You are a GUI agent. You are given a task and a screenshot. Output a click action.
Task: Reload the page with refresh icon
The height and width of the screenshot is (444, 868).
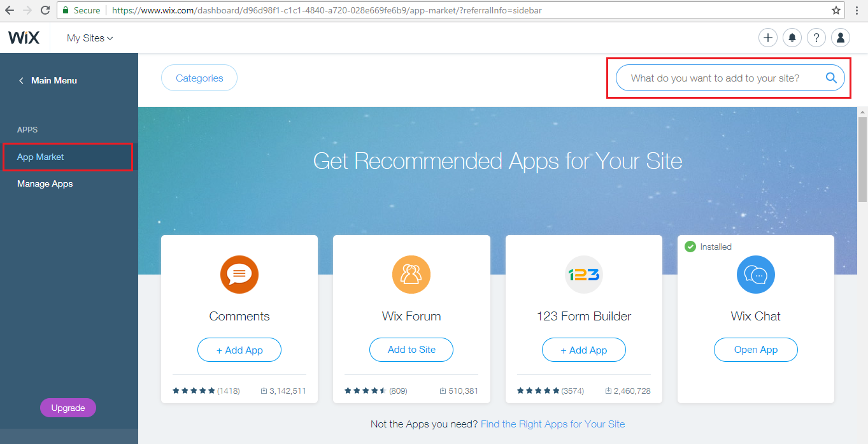tap(45, 10)
